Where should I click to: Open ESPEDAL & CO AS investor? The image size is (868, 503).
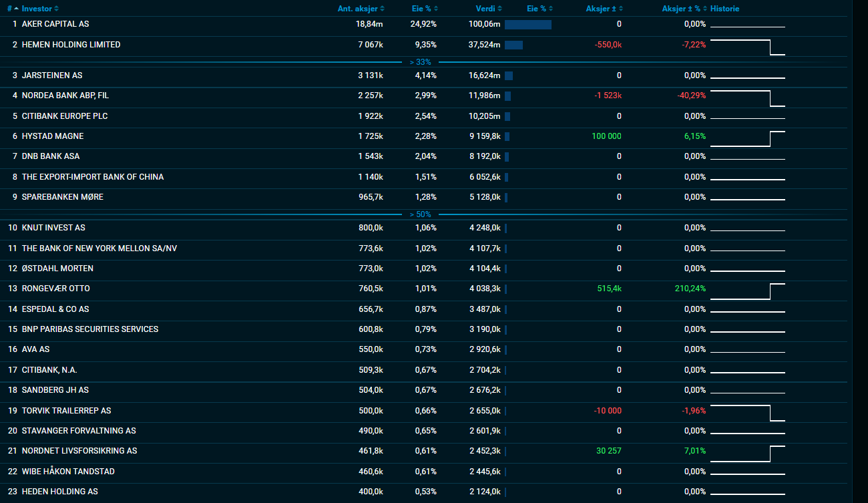point(55,309)
